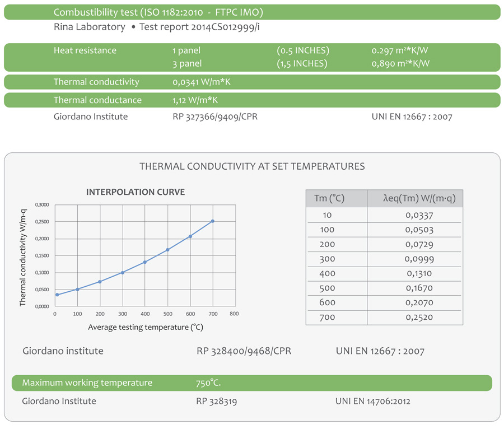
Task: Click the 'Maximum working temperature' label
Action: pyautogui.click(x=87, y=383)
